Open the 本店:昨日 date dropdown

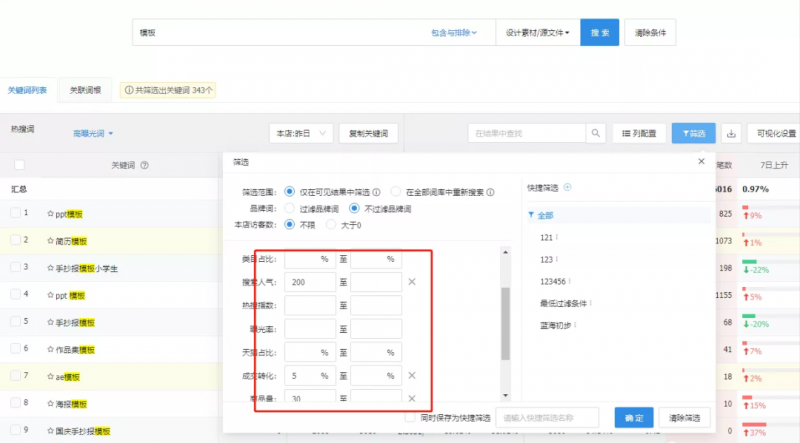pos(301,133)
